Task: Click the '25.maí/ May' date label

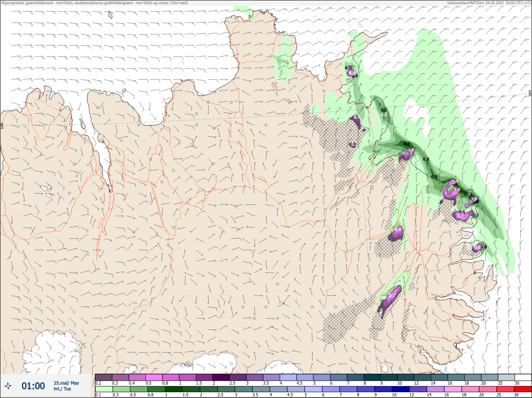Action: coord(66,383)
